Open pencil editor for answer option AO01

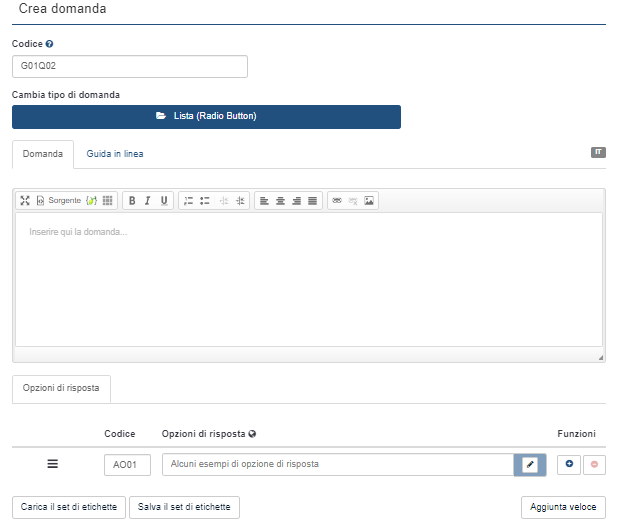pyautogui.click(x=530, y=465)
